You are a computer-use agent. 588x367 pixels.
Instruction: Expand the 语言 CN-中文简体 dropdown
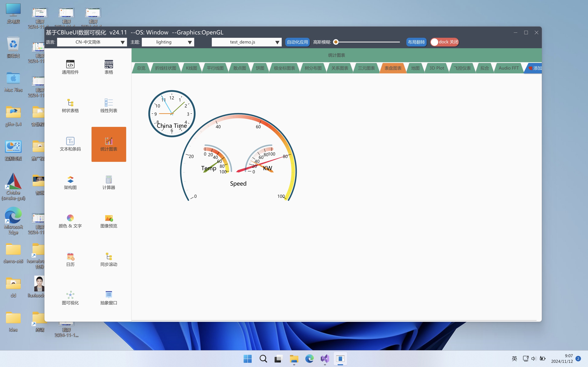pos(92,42)
